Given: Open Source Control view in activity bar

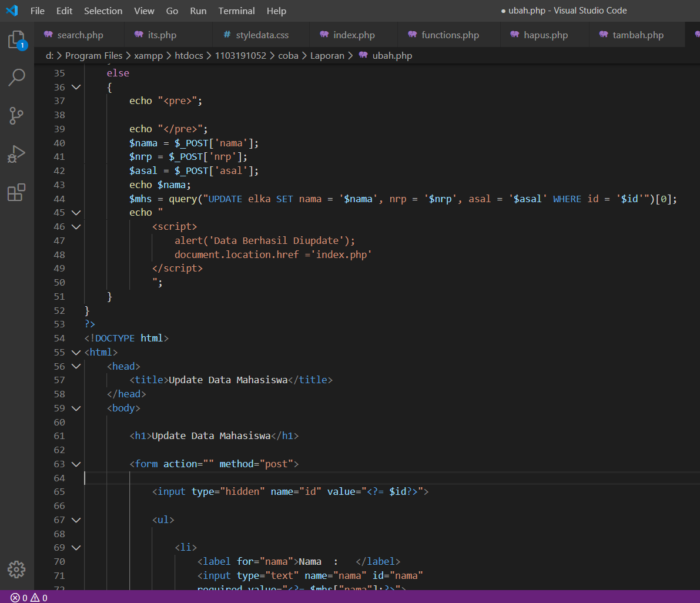Looking at the screenshot, I should (17, 116).
